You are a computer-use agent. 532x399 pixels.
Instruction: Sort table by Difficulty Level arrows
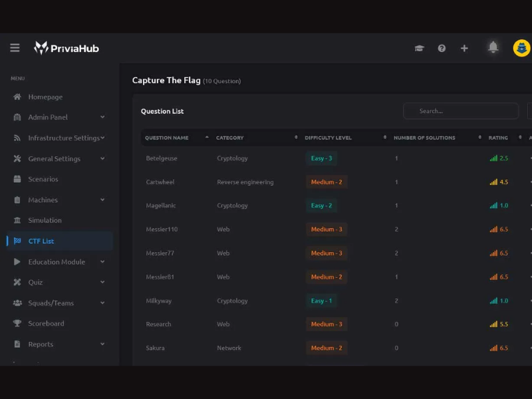[x=385, y=137]
